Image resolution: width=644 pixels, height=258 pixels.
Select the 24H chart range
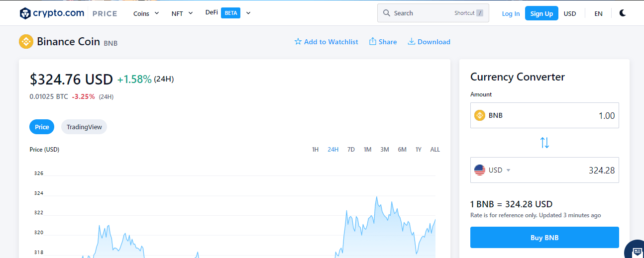tap(333, 150)
